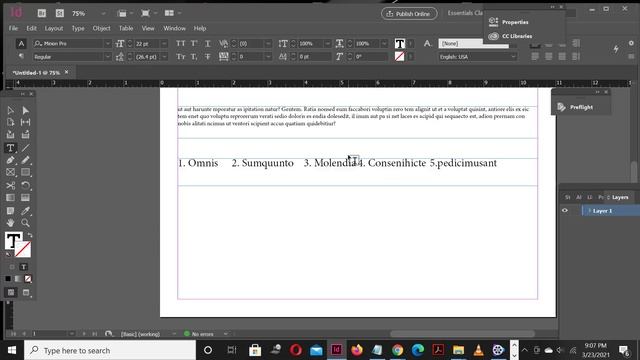
Task: Open Adobe Bridge from the Br icon
Action: [x=42, y=13]
